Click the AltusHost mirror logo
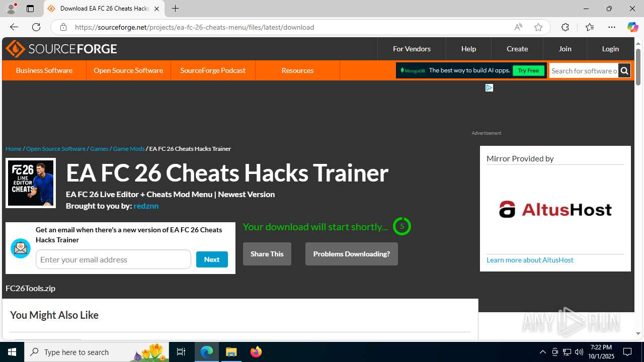644x362 pixels. pos(555,210)
